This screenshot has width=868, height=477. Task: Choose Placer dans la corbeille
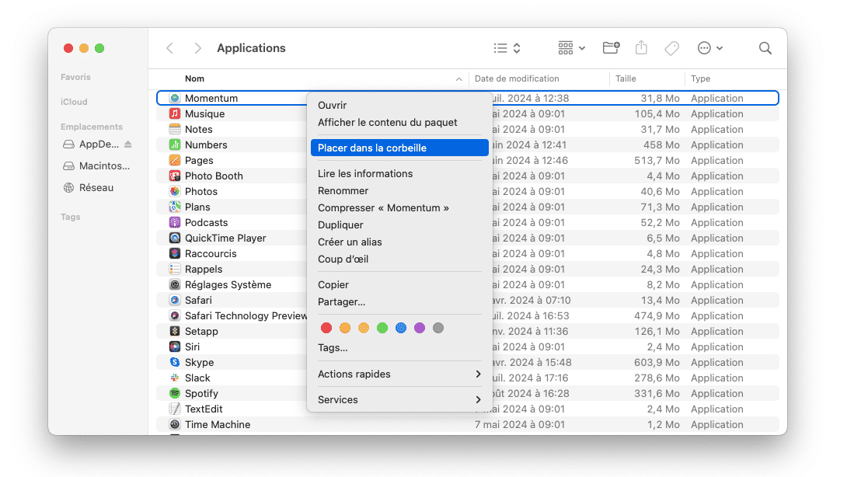pyautogui.click(x=399, y=148)
